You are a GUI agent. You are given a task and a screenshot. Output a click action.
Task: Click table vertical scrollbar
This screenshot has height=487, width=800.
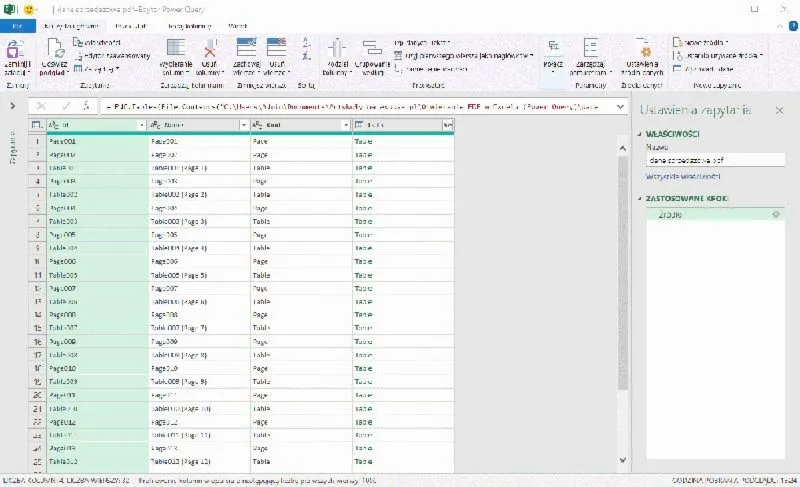coord(622,273)
